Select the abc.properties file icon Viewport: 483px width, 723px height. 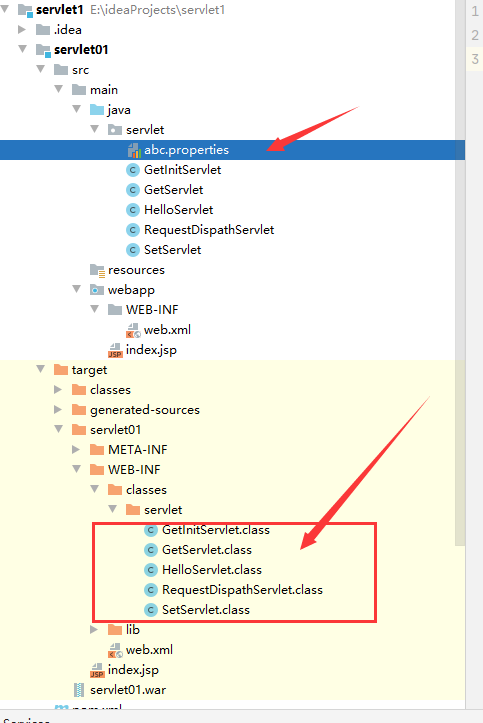[134, 150]
